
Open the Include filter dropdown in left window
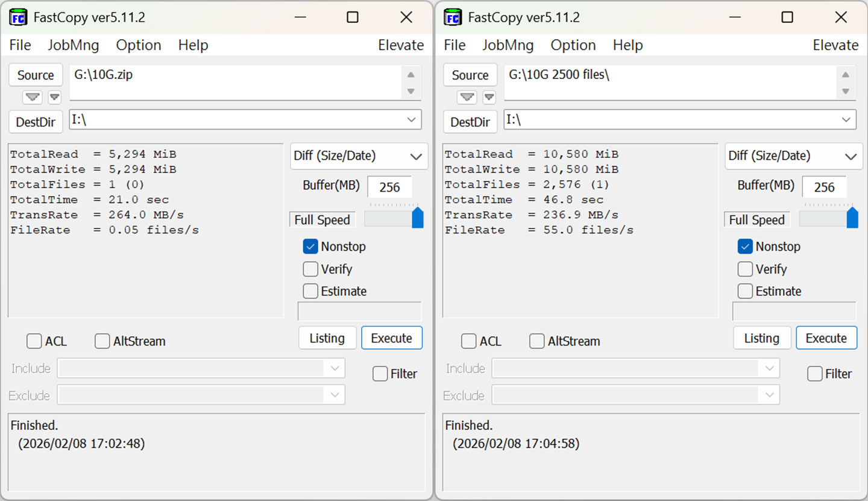[335, 368]
